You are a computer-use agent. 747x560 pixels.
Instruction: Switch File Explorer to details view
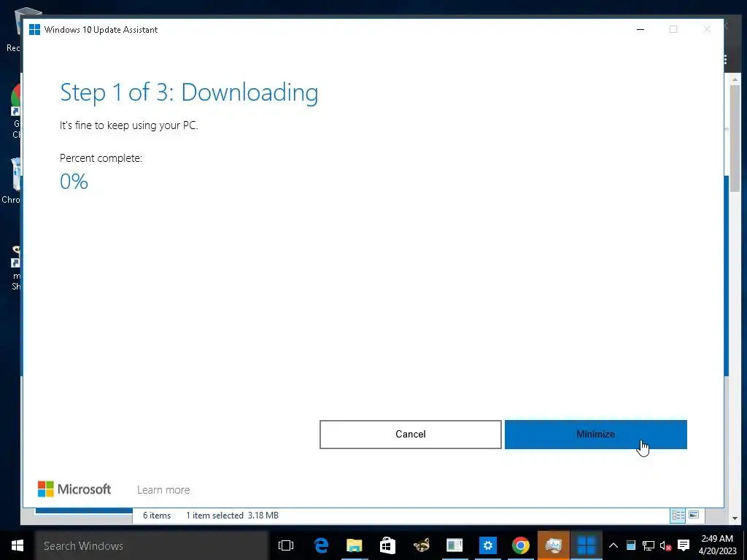tap(678, 516)
